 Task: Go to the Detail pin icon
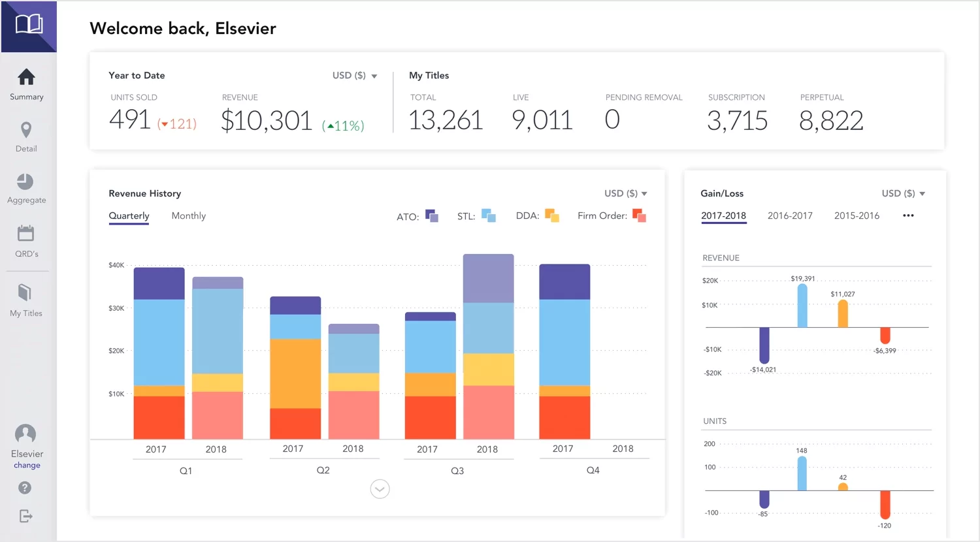pos(26,130)
